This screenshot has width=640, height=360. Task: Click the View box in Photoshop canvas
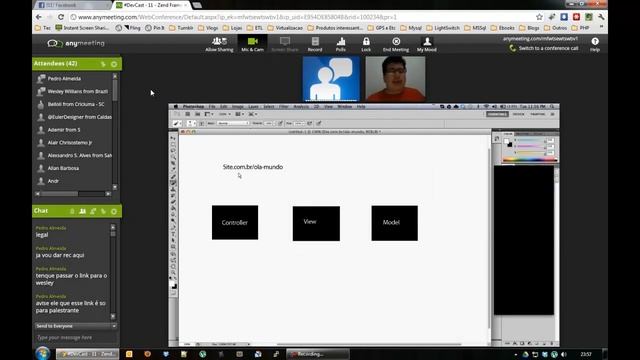click(x=316, y=223)
